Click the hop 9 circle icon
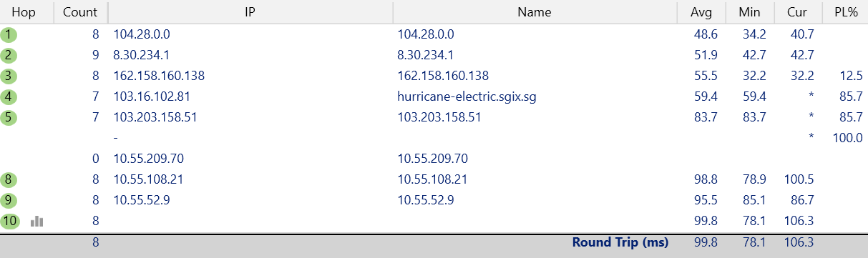This screenshot has width=868, height=258. (9, 200)
